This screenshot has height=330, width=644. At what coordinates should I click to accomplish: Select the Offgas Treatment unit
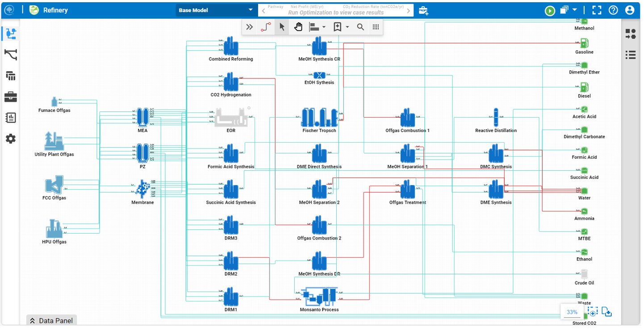[407, 190]
